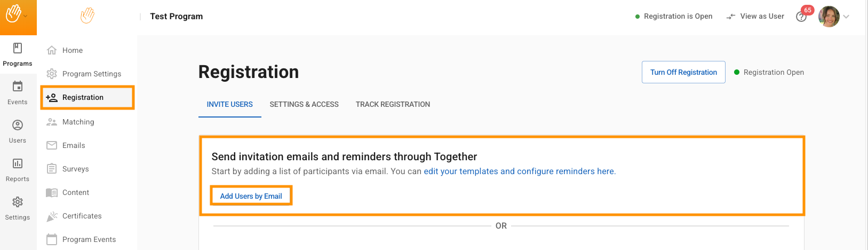Turn Off Registration button
868x250 pixels.
tap(683, 72)
